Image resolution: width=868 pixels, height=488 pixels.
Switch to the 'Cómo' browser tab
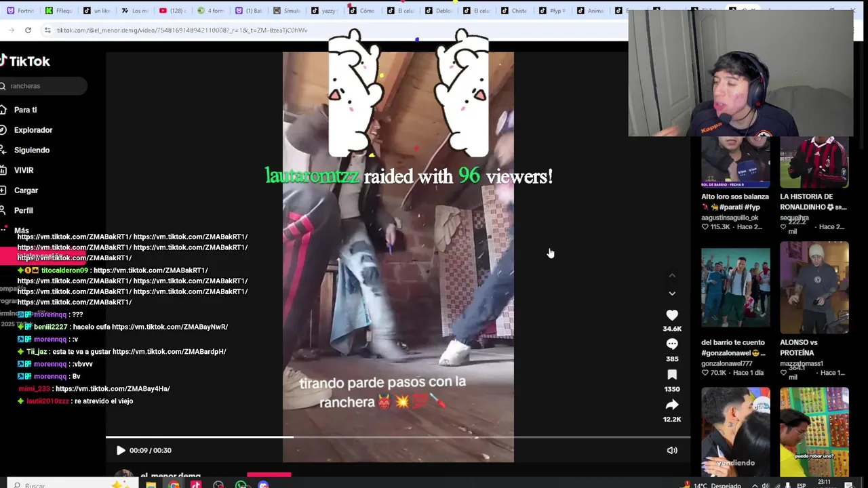(363, 11)
